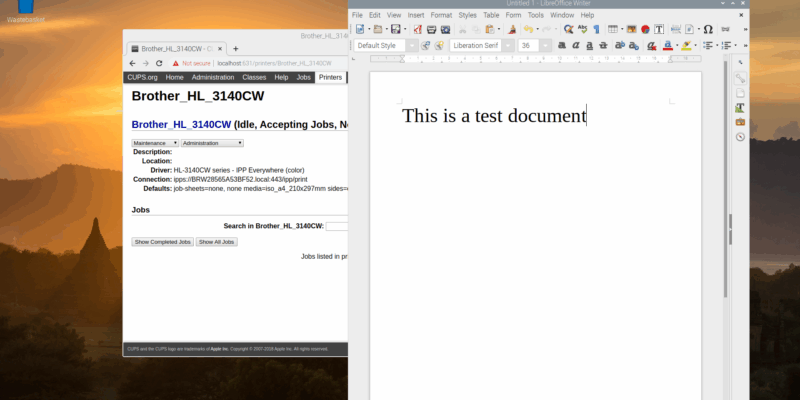This screenshot has width=800, height=400.
Task: Open the Format menu in Writer
Action: [x=441, y=16]
